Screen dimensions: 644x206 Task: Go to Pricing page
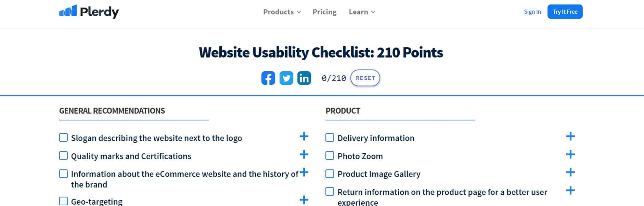[x=324, y=12]
